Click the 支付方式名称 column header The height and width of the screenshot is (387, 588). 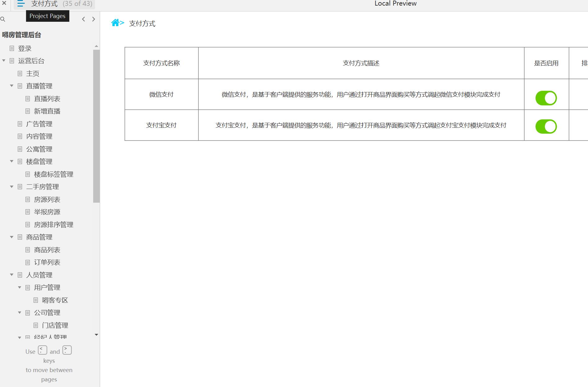point(162,63)
